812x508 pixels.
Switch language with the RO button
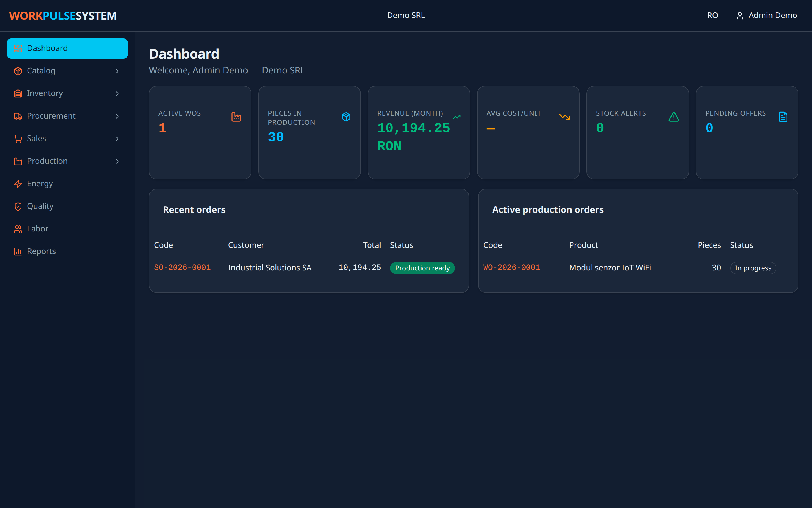pos(712,16)
